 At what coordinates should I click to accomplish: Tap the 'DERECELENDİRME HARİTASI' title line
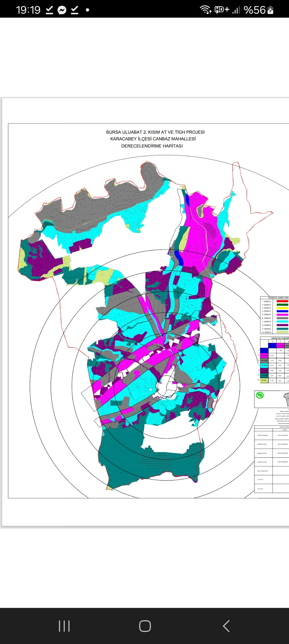(x=152, y=146)
